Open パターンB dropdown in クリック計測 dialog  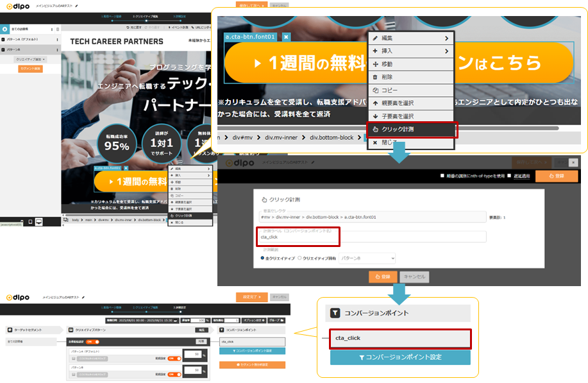tap(367, 258)
